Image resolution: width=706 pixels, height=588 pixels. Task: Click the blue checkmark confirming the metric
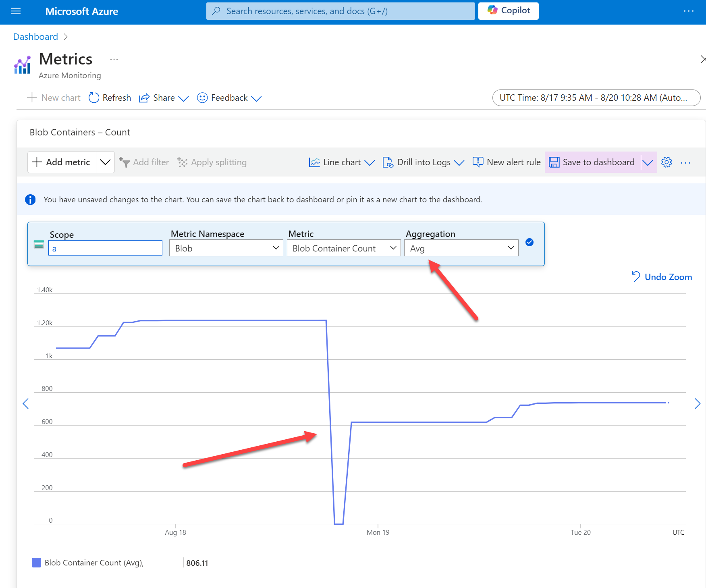pyautogui.click(x=529, y=242)
